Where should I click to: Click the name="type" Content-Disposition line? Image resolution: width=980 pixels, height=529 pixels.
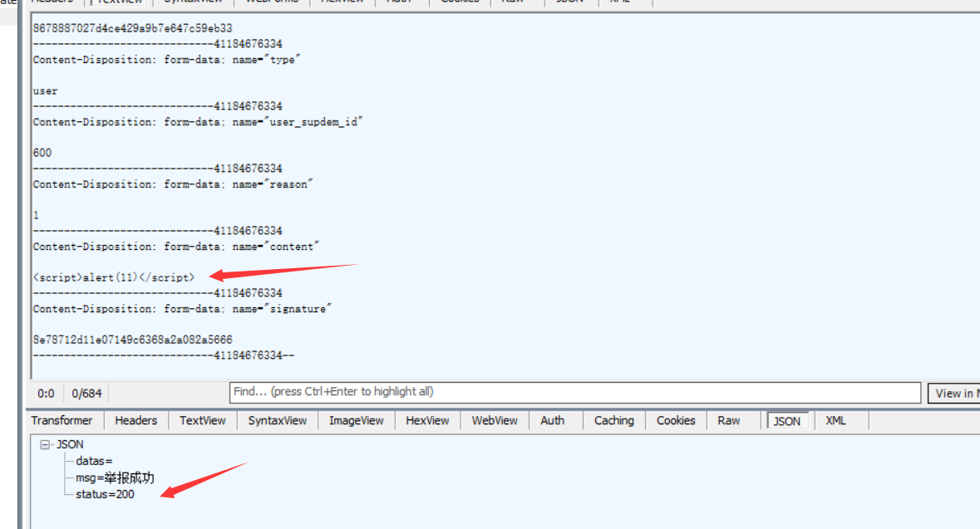166,59
